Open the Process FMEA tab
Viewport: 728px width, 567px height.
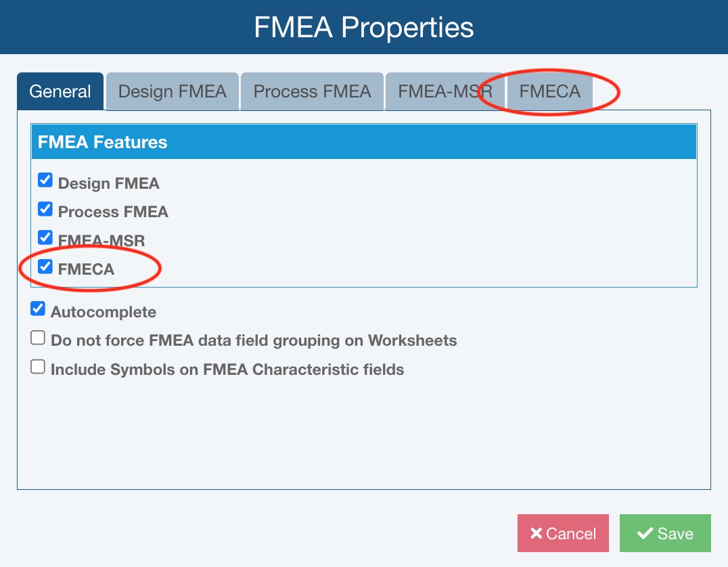pyautogui.click(x=312, y=92)
